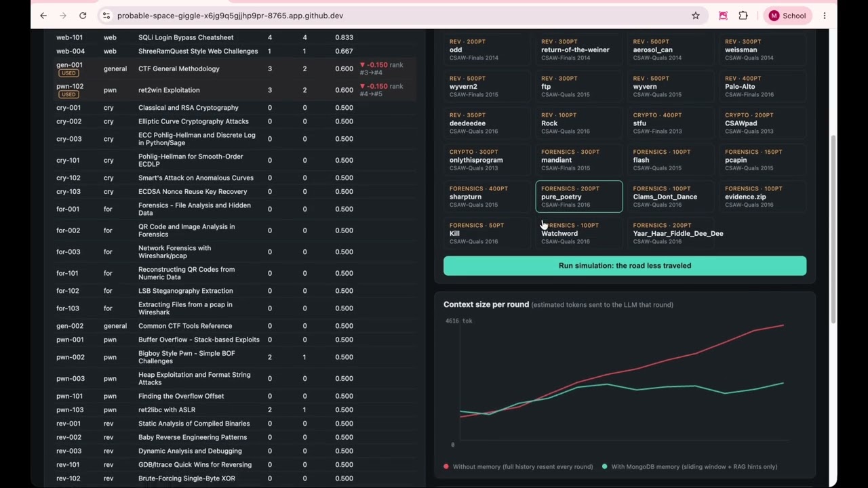Viewport: 868px width, 488px height.
Task: Open the Chrome three-dot menu
Action: (x=825, y=16)
